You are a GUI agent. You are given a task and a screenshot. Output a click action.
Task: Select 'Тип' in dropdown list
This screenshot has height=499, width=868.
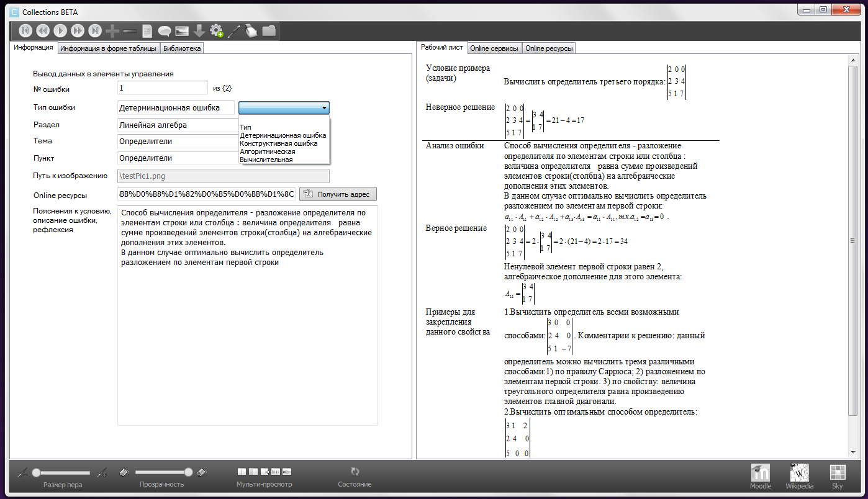(x=245, y=127)
